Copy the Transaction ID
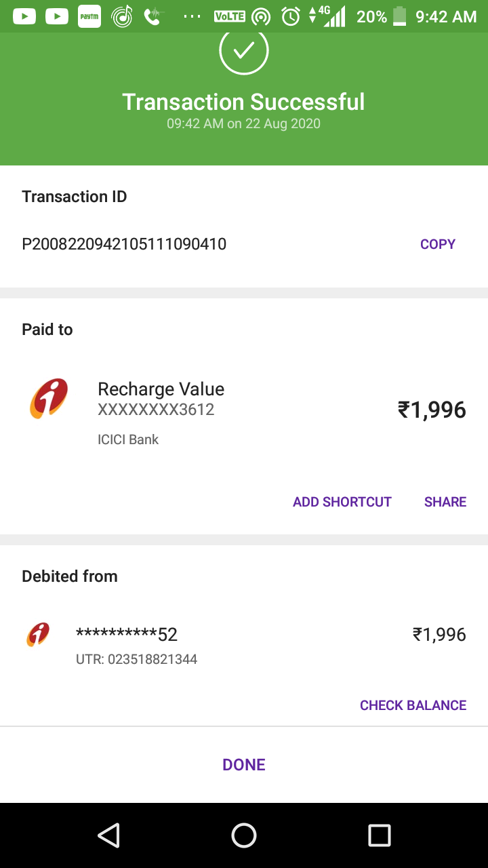 pos(437,244)
